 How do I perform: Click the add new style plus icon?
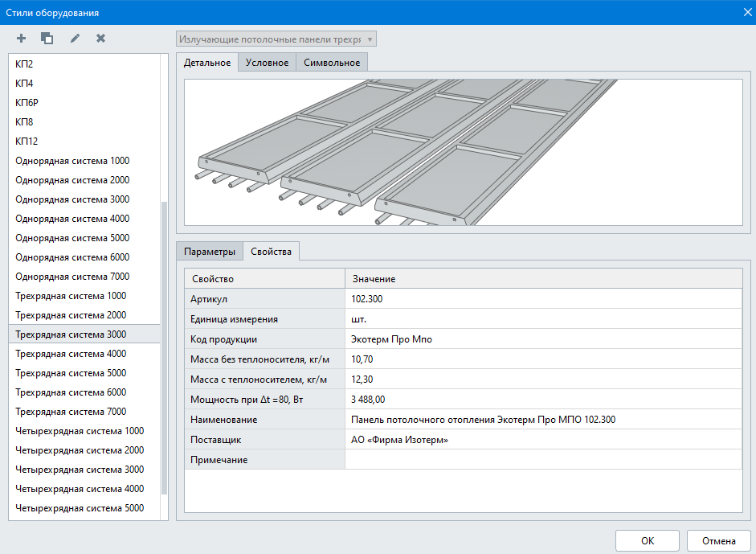point(22,39)
